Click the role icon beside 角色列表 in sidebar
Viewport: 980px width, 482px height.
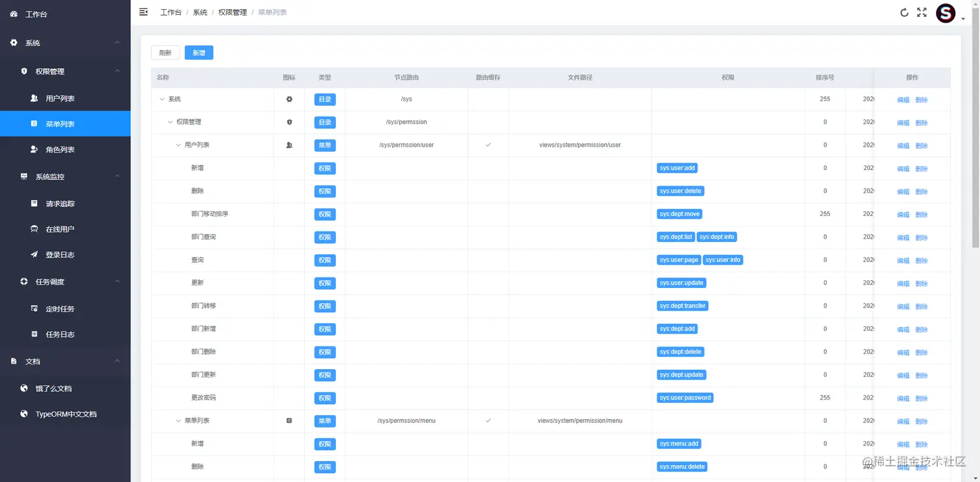tap(34, 149)
